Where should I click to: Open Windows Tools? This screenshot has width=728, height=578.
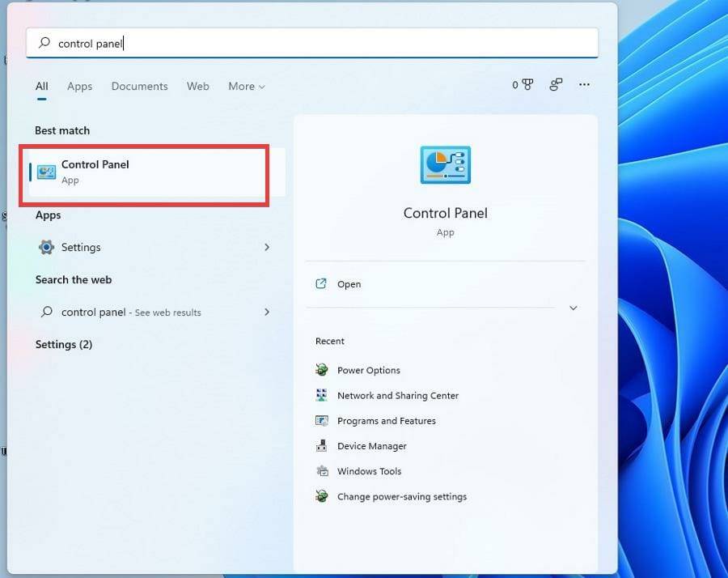pyautogui.click(x=369, y=471)
